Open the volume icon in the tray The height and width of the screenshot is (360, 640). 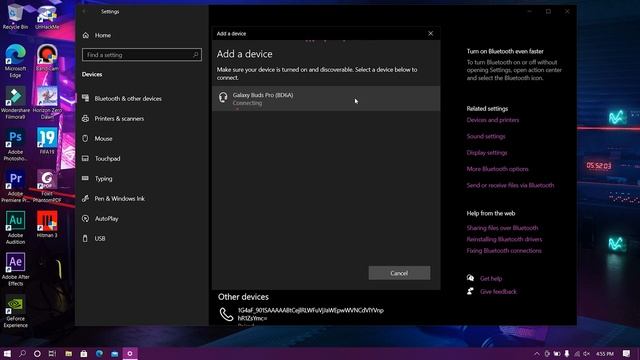tap(587, 353)
